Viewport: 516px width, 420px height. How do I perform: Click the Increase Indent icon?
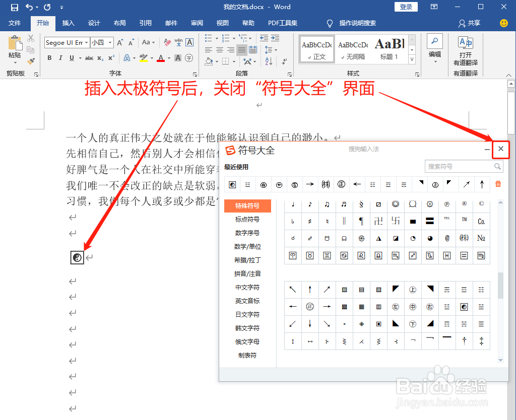click(x=275, y=38)
